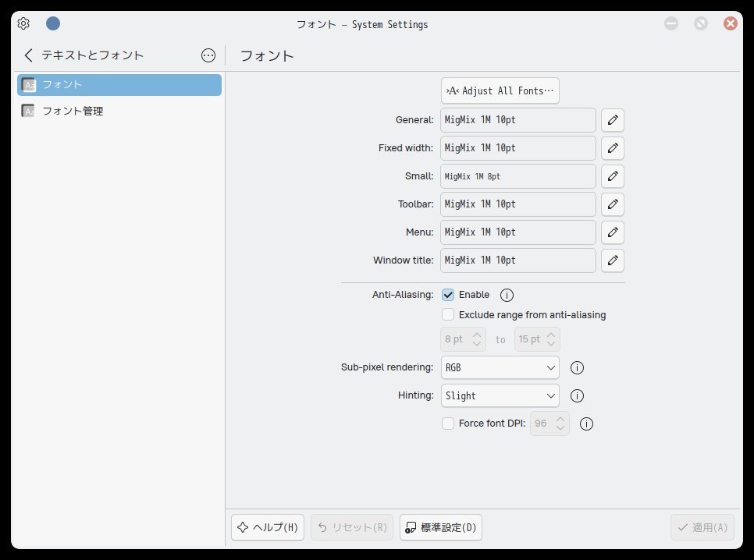
Task: Select フォント管理 in the sidebar
Action: pyautogui.click(x=119, y=110)
